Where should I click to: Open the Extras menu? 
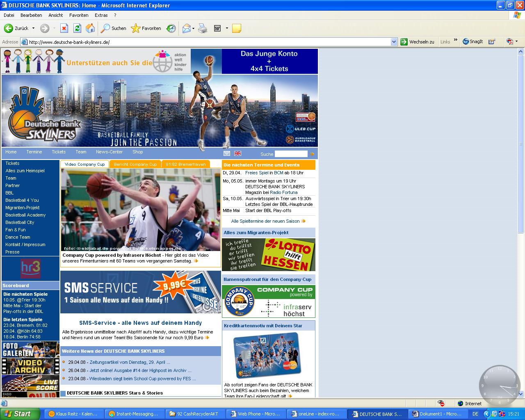pos(101,15)
